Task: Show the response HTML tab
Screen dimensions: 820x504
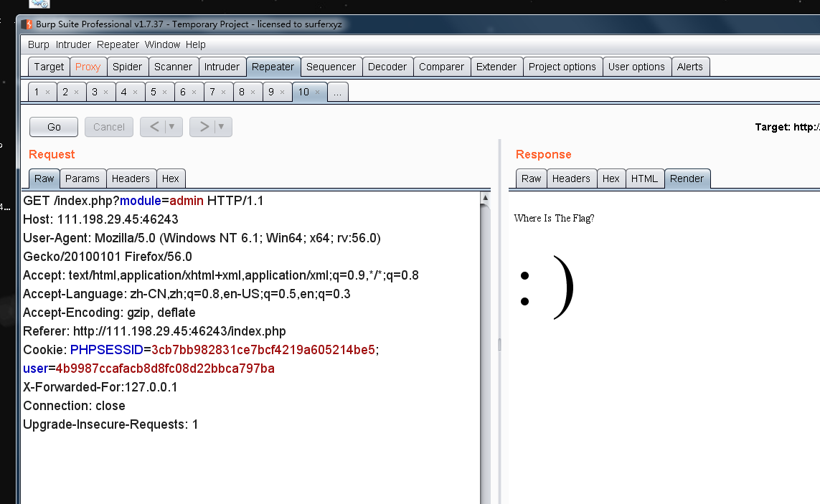Action: pos(644,179)
